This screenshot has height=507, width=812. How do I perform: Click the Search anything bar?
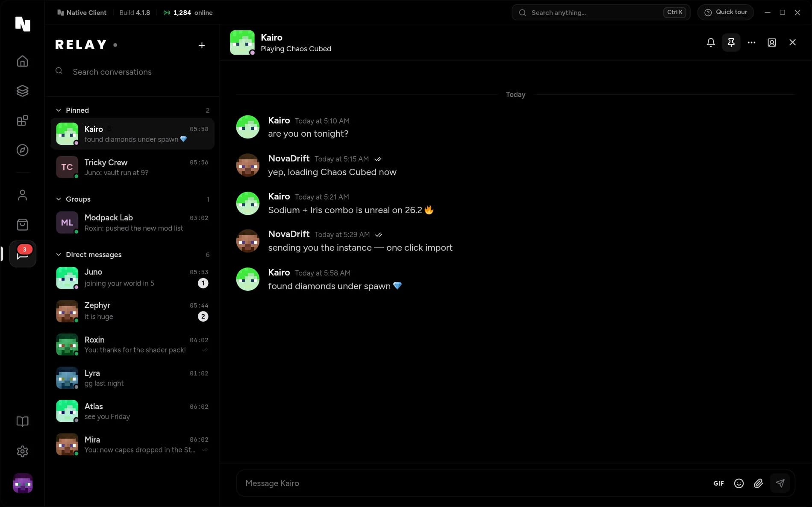pyautogui.click(x=601, y=12)
